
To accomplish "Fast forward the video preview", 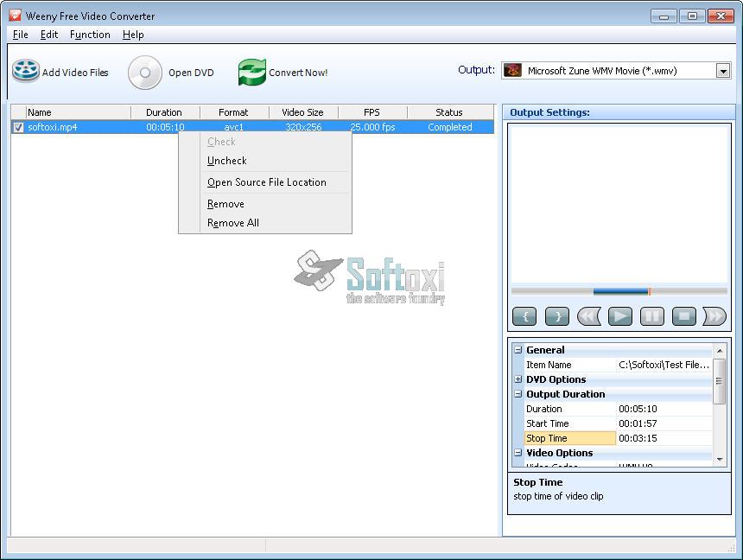I will pyautogui.click(x=715, y=316).
